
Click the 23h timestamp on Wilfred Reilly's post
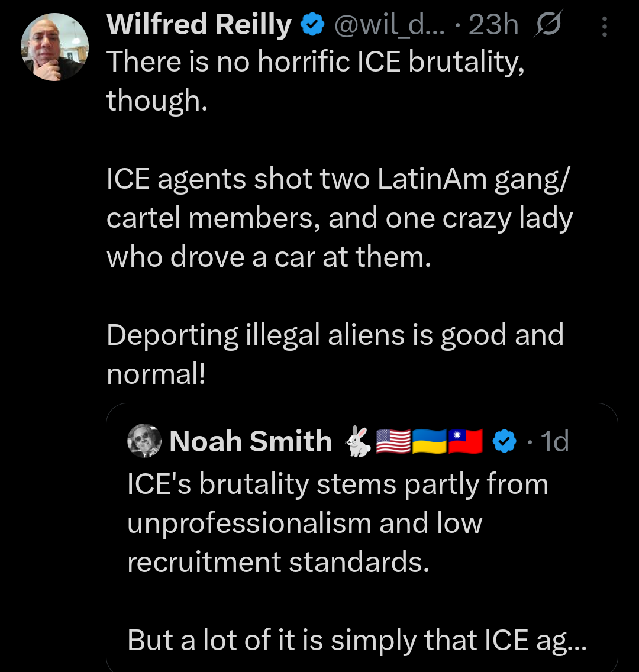click(x=493, y=24)
